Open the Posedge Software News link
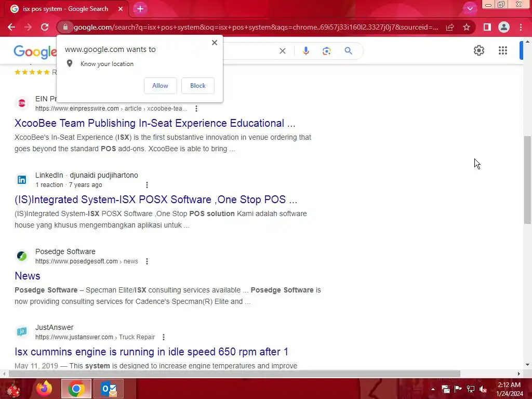Viewport: 532px width, 399px height. point(28,276)
